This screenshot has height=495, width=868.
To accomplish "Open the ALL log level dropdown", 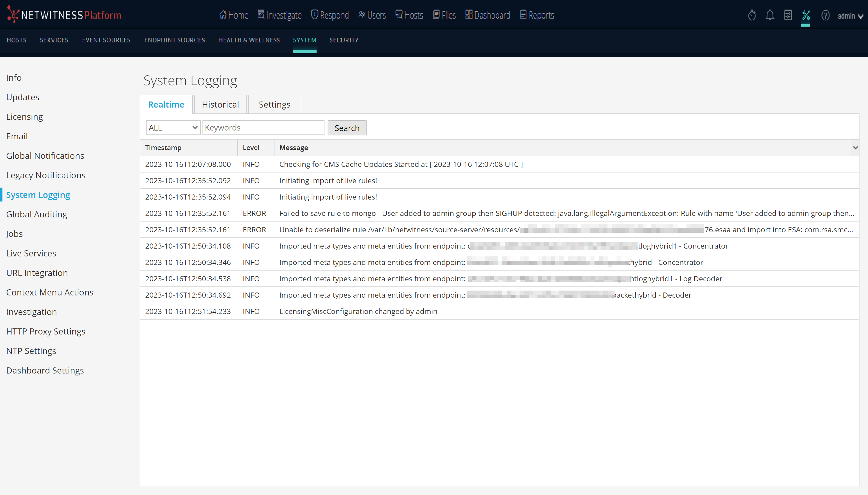I will coord(173,127).
